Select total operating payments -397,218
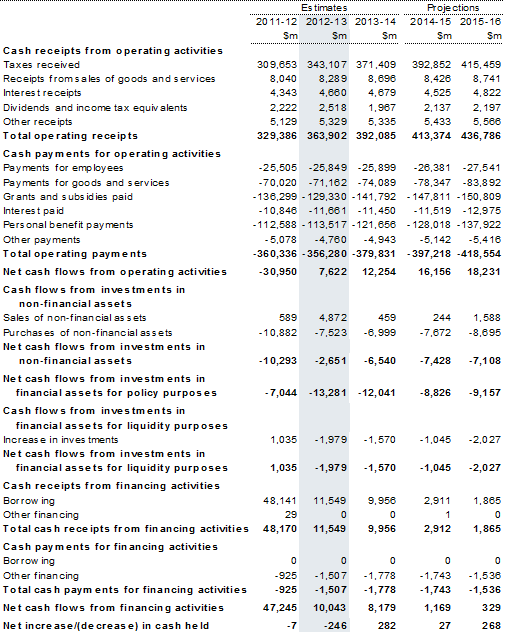Viewport: 505px width, 632px height. coord(429,254)
